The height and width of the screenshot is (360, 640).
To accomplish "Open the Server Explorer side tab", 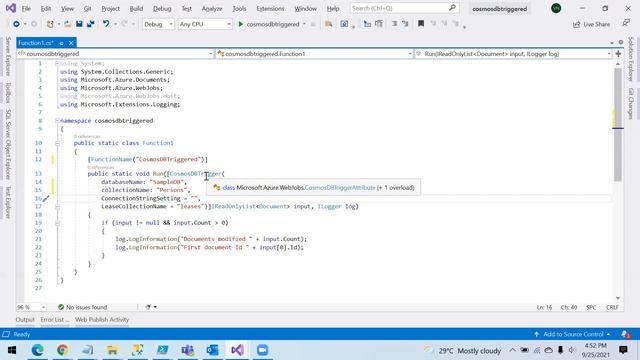I will point(8,56).
